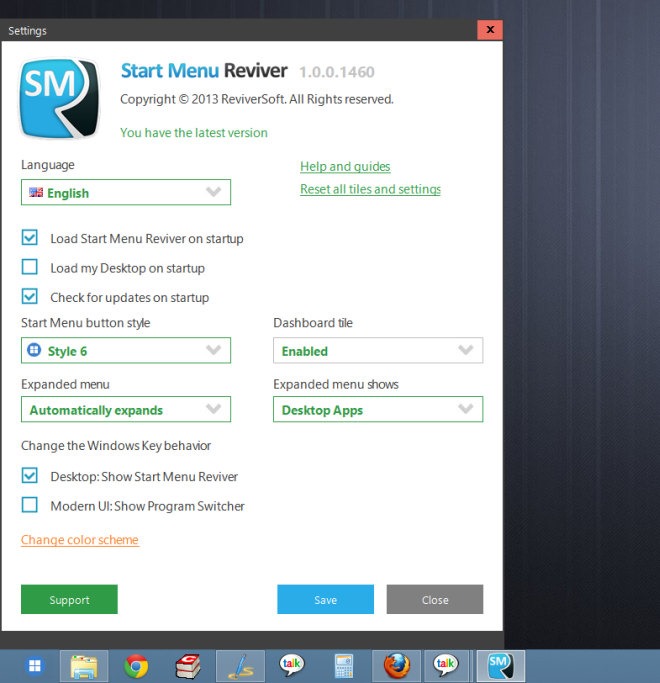Image resolution: width=660 pixels, height=683 pixels.
Task: Open the first Google Talk taskbar icon
Action: point(291,665)
